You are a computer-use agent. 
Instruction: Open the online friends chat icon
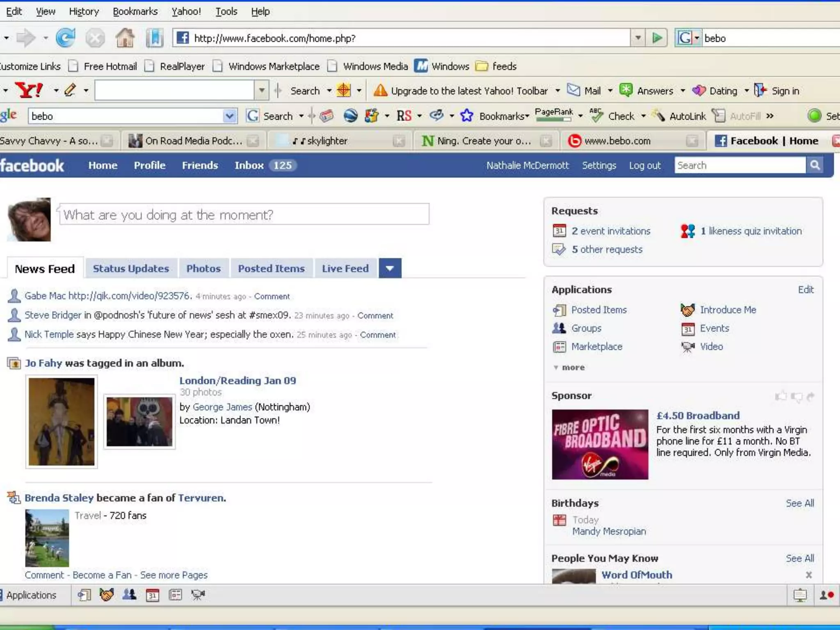pyautogui.click(x=826, y=595)
